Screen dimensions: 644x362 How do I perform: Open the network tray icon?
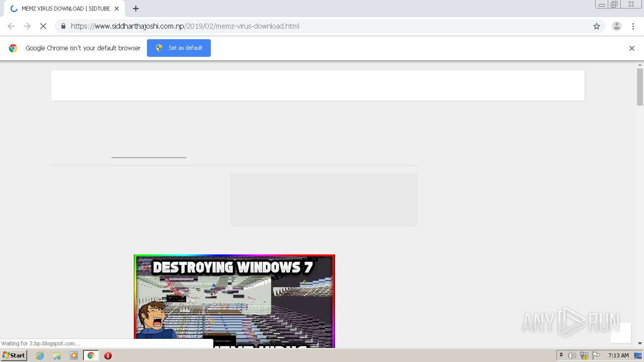point(584,355)
